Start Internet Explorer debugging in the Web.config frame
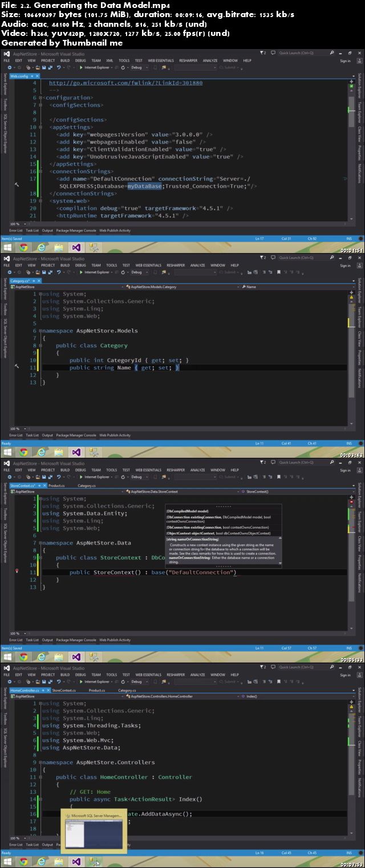Viewport: 365px width, 868px height. tap(96, 67)
